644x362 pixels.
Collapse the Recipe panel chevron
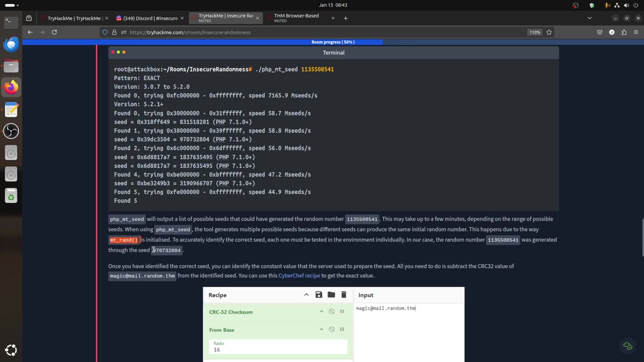pos(306,295)
